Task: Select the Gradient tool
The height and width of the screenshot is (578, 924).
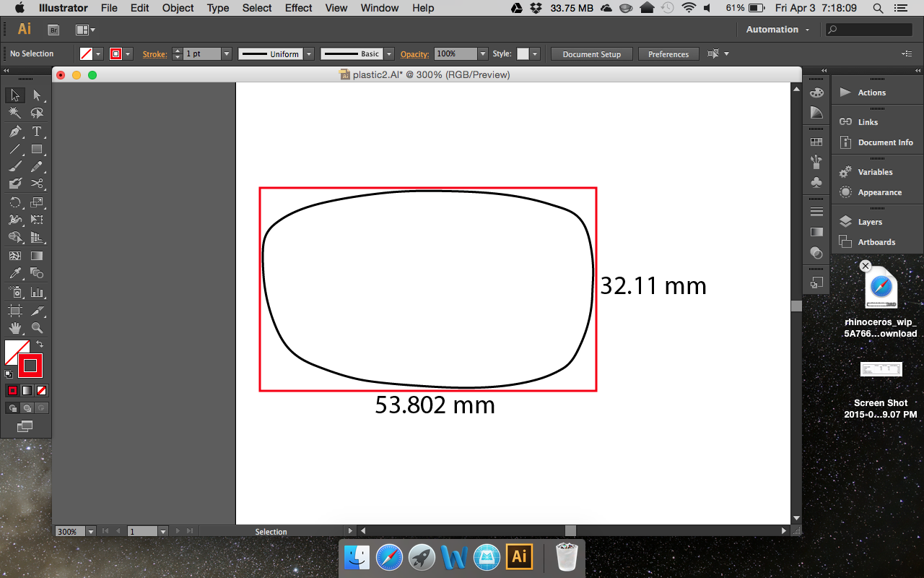Action: pos(37,256)
